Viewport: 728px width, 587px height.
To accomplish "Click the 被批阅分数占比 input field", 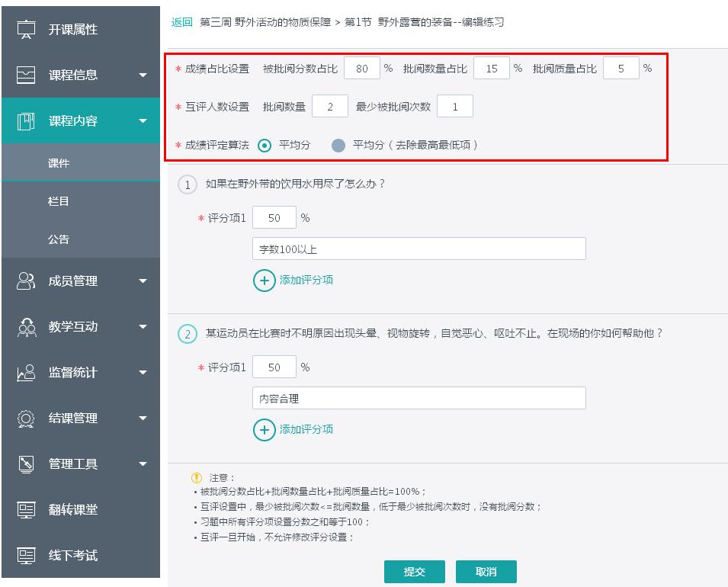I will click(362, 69).
